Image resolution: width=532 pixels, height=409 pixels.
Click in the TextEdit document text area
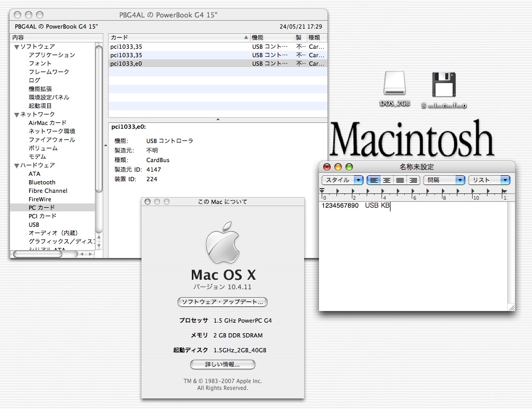point(413,256)
